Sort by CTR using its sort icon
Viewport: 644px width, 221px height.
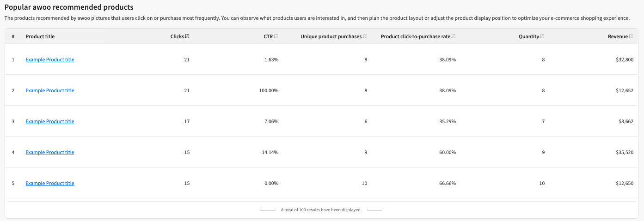click(276, 36)
